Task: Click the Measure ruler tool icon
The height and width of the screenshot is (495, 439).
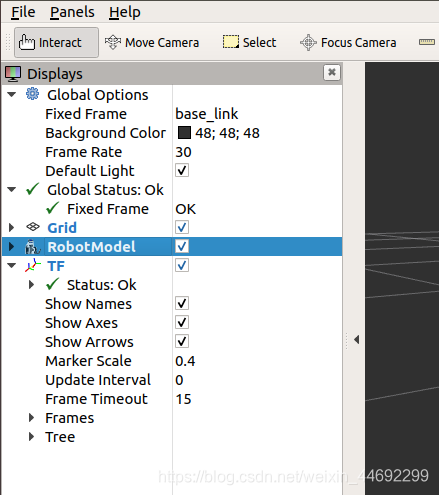Action: point(427,42)
